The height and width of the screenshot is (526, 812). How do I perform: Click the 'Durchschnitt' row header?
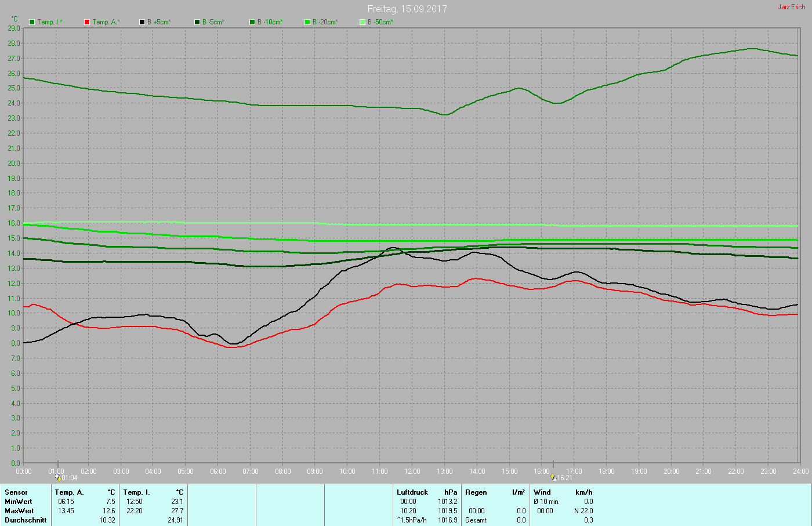(x=26, y=520)
